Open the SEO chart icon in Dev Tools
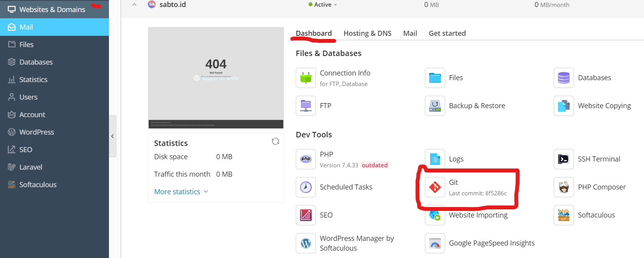This screenshot has width=644, height=258. coord(306,215)
